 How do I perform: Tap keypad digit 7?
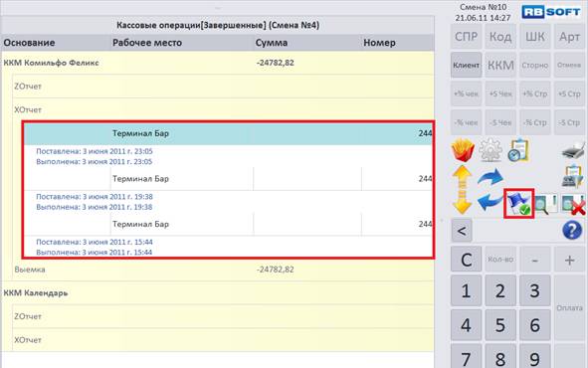467,357
